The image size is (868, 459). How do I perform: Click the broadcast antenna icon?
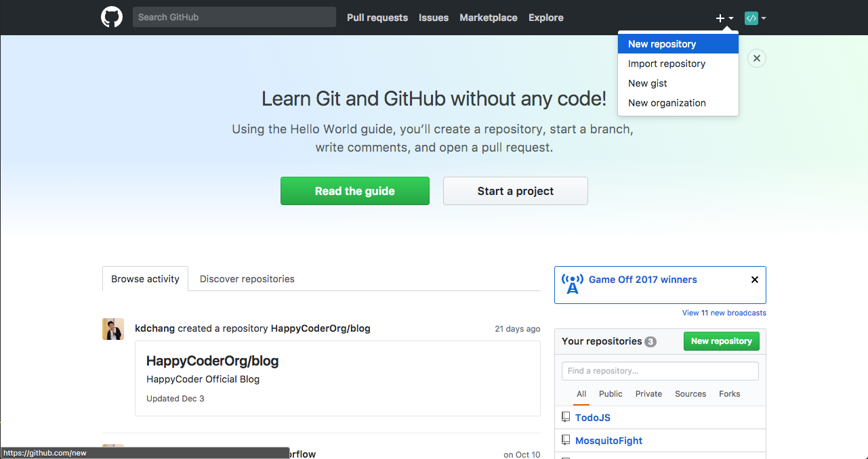(572, 284)
